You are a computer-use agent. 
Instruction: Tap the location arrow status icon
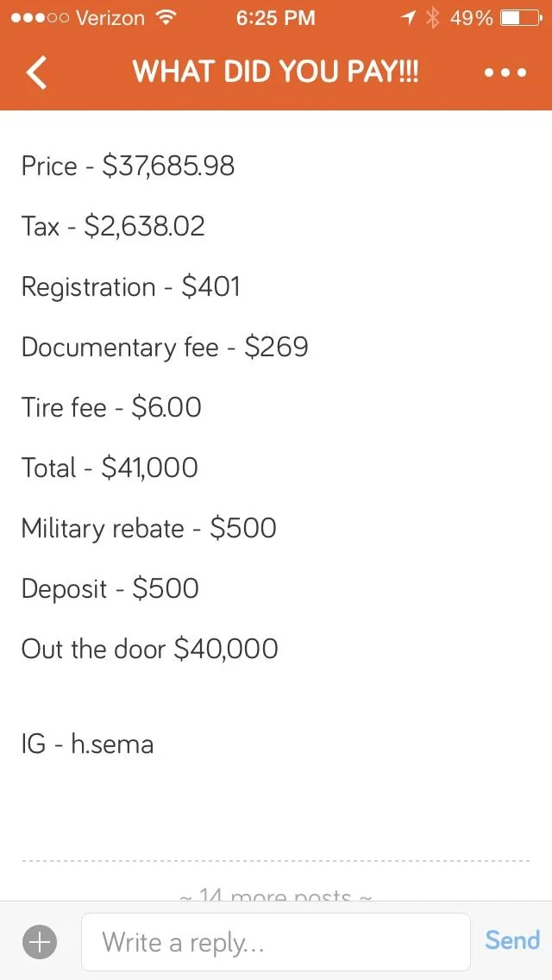tap(408, 19)
